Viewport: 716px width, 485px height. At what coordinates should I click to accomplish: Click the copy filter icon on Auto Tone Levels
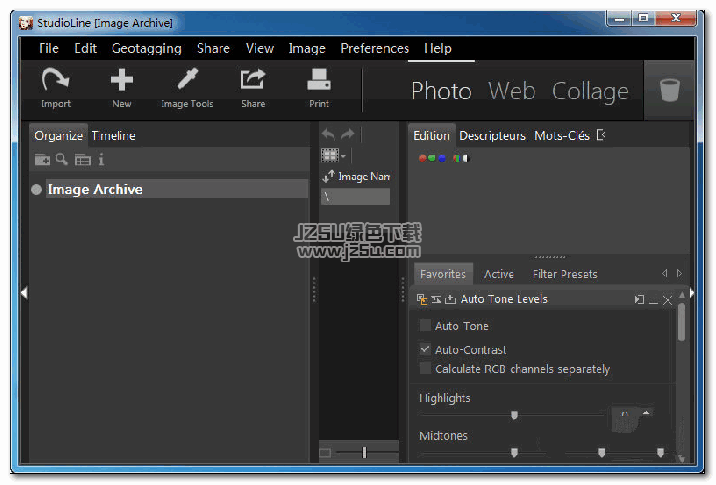tap(421, 299)
